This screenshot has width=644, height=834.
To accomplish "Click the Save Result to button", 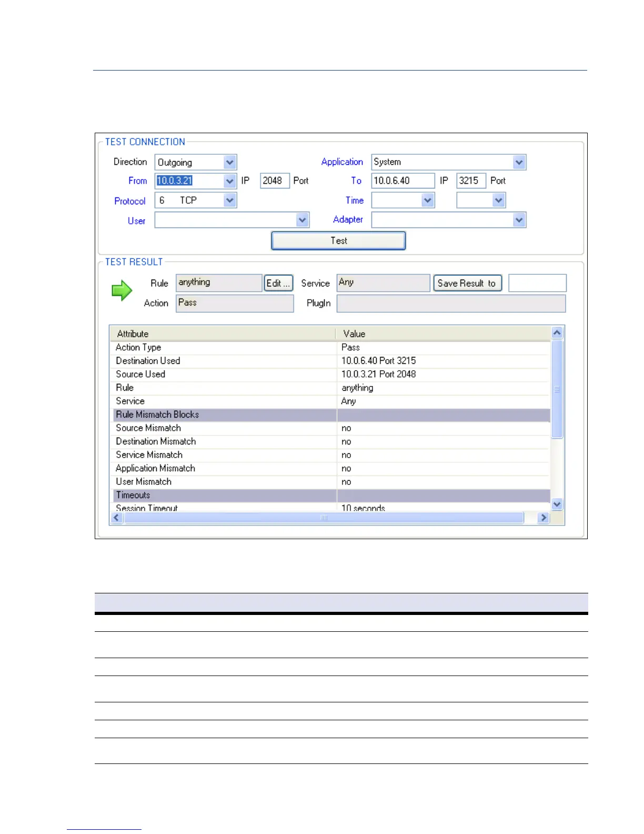I will click(x=467, y=283).
